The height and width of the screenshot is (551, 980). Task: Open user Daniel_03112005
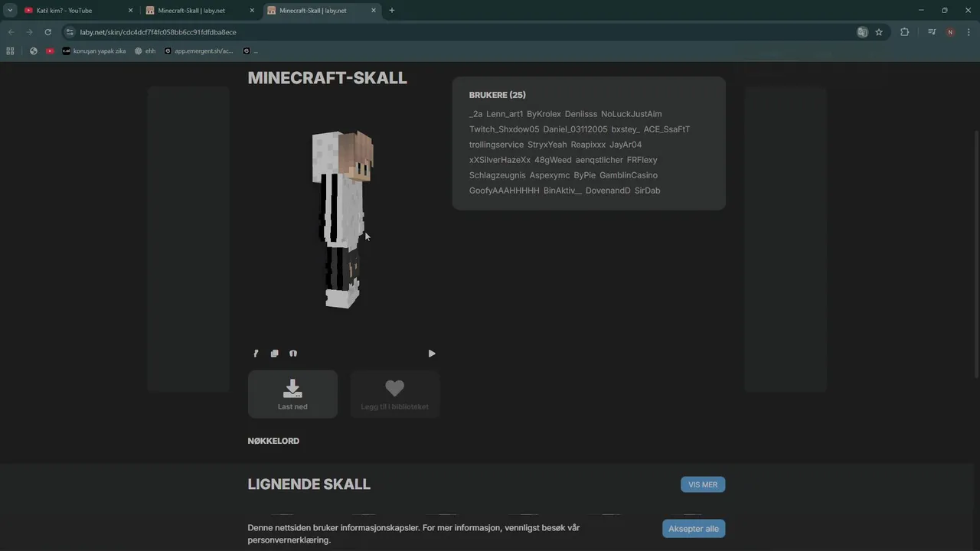[575, 129]
